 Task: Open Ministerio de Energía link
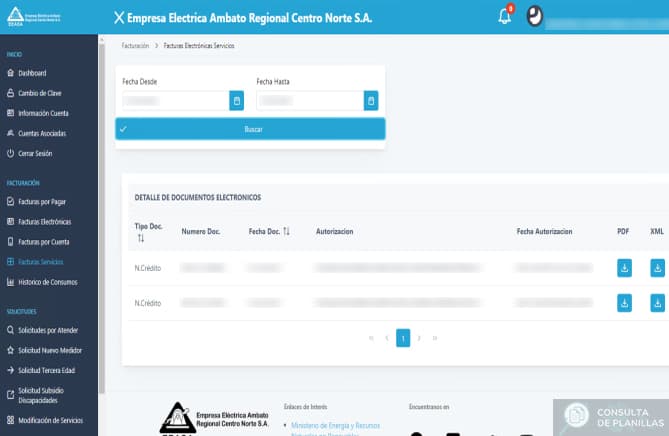(335, 430)
